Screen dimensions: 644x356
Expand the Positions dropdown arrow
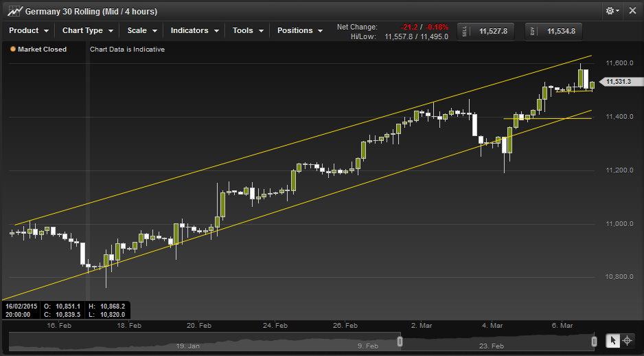coord(320,31)
